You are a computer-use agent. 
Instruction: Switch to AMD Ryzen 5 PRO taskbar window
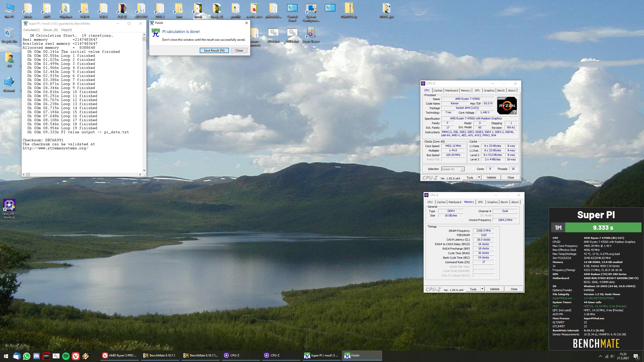(x=120, y=356)
